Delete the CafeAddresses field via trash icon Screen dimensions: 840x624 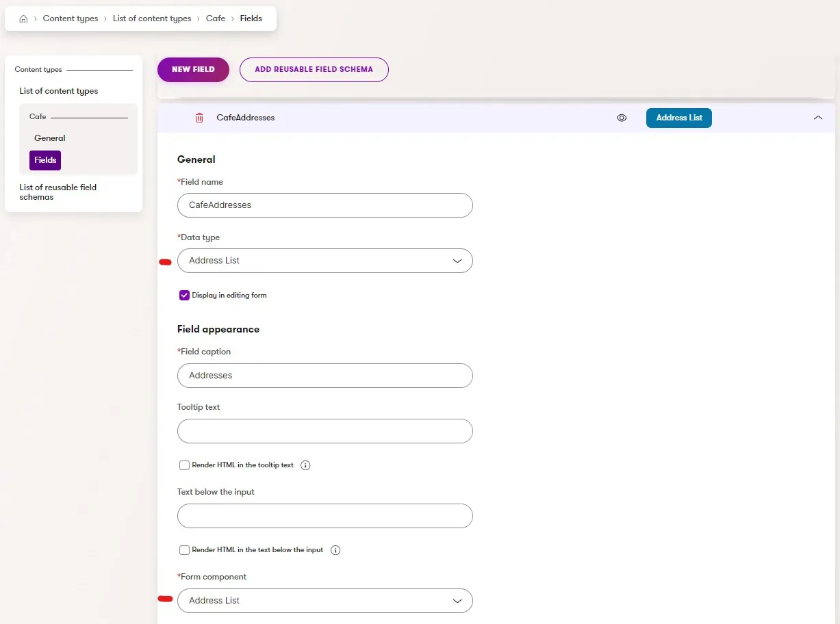point(199,118)
